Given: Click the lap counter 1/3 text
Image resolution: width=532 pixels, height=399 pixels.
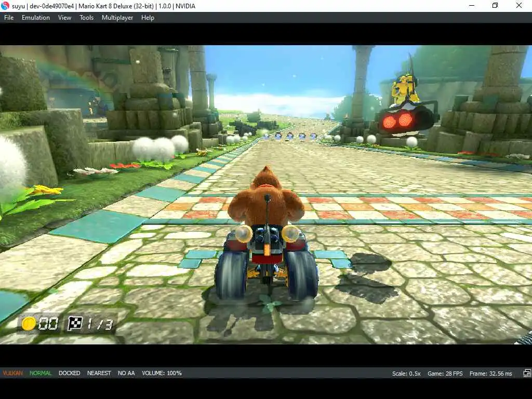Looking at the screenshot, I should [x=100, y=324].
